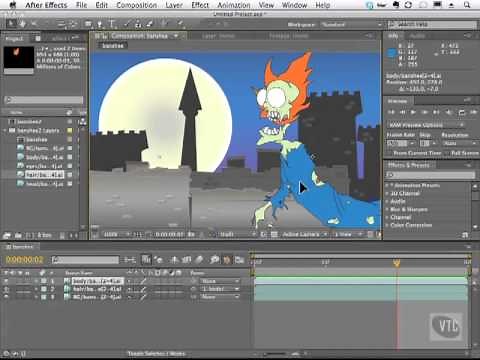Toggle Auto-keyframe in timeline toolbar
The width and height of the screenshot is (480, 360).
(x=227, y=260)
